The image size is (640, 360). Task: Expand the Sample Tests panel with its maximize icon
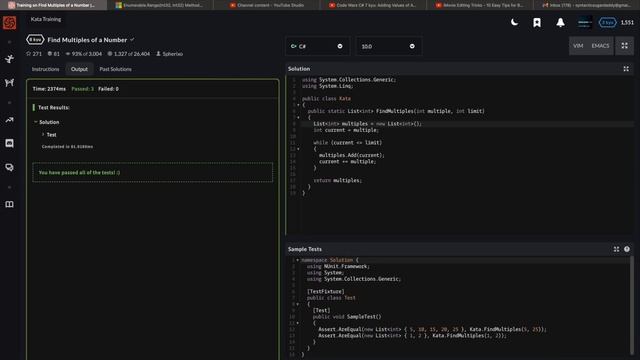tap(616, 249)
